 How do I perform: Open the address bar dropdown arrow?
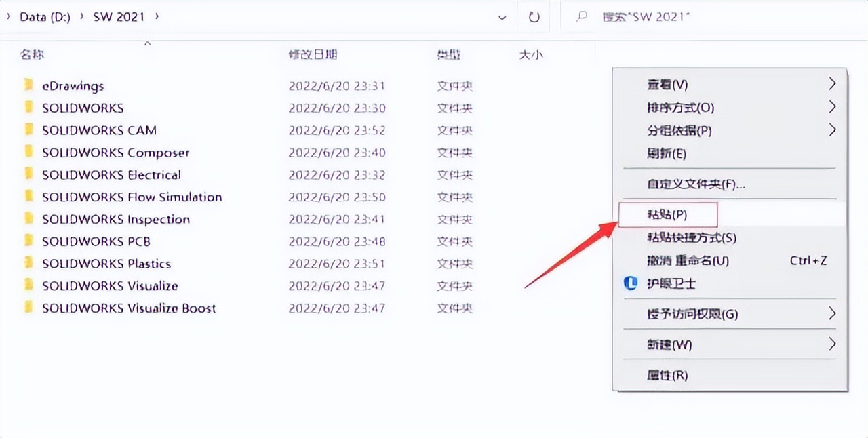pyautogui.click(x=502, y=16)
